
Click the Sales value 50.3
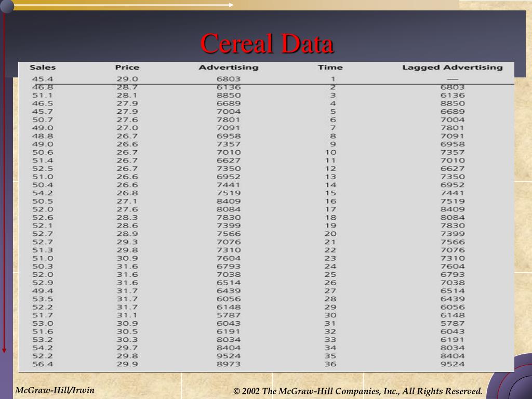tap(43, 267)
